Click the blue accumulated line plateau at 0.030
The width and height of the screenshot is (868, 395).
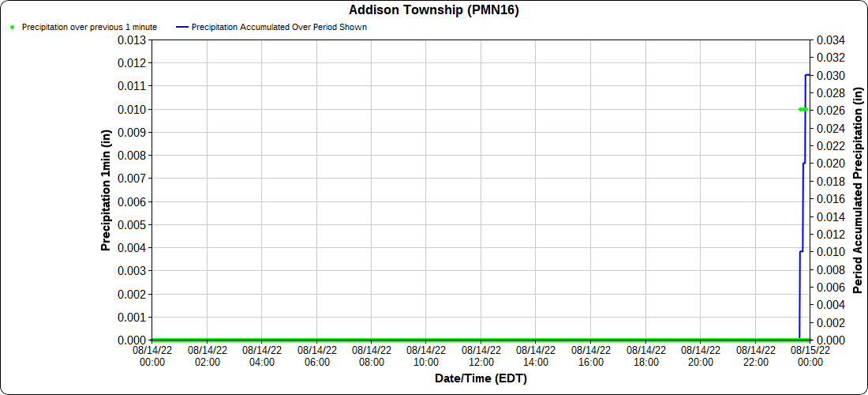tap(808, 75)
